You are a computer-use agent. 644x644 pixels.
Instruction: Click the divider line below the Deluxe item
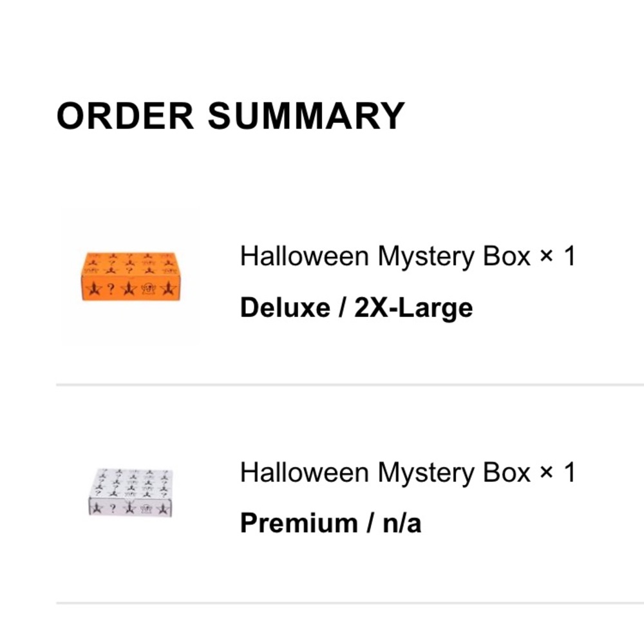tap(350, 385)
